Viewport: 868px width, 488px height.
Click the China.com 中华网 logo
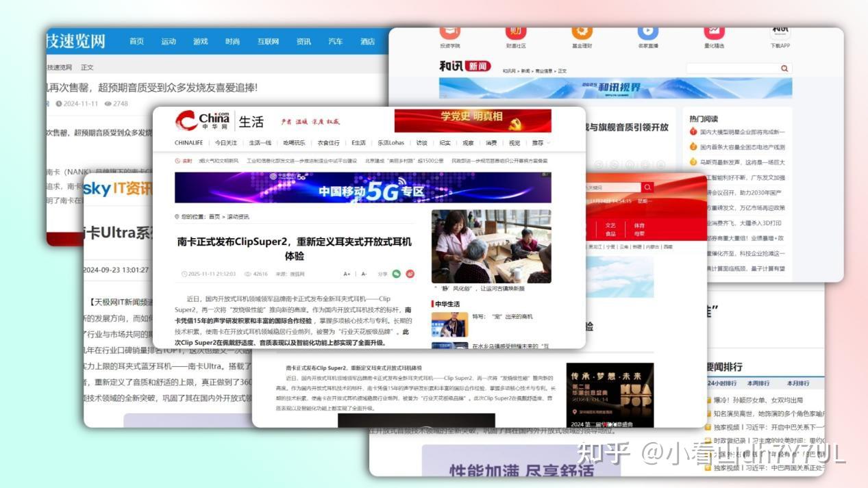pos(202,121)
